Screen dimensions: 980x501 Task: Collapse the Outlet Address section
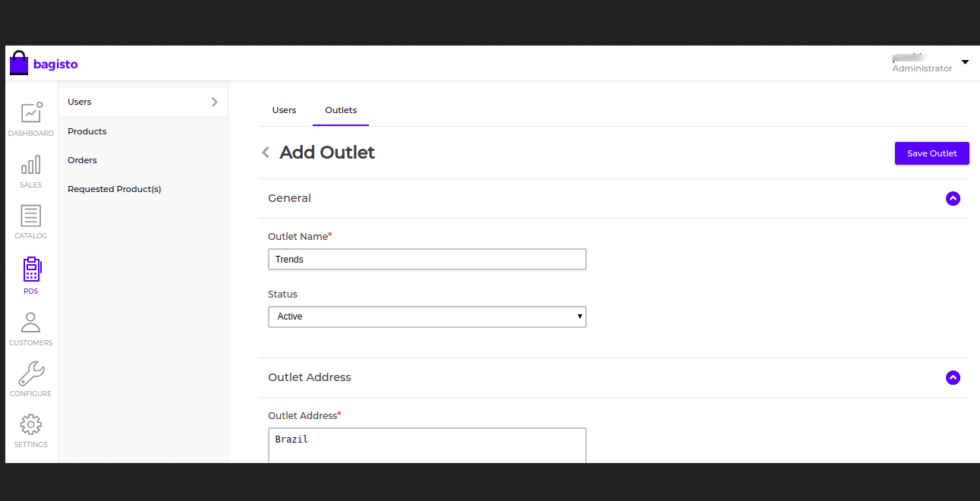pyautogui.click(x=953, y=377)
